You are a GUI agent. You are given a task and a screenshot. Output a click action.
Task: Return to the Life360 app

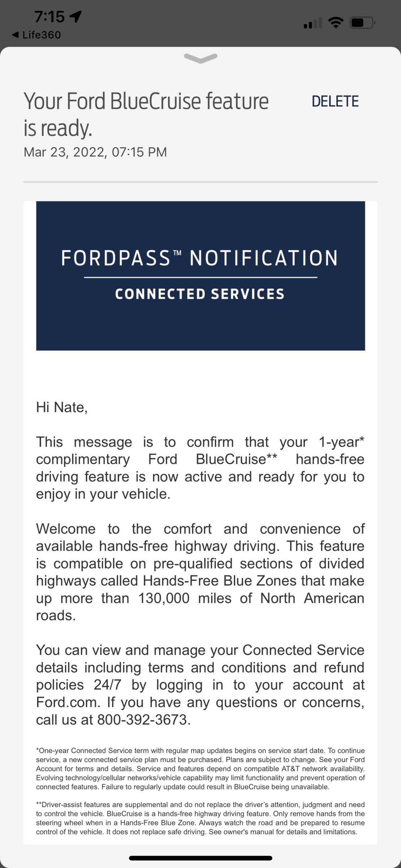coord(41,35)
